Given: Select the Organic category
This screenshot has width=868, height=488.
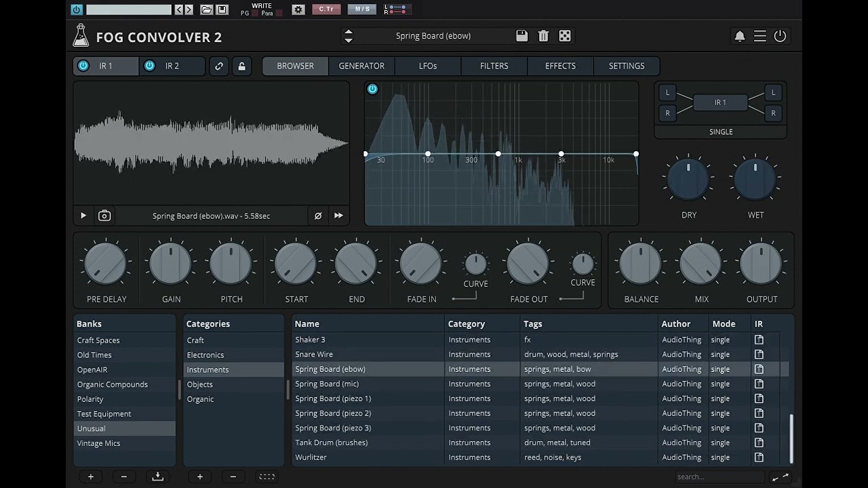Looking at the screenshot, I should click(x=234, y=399).
